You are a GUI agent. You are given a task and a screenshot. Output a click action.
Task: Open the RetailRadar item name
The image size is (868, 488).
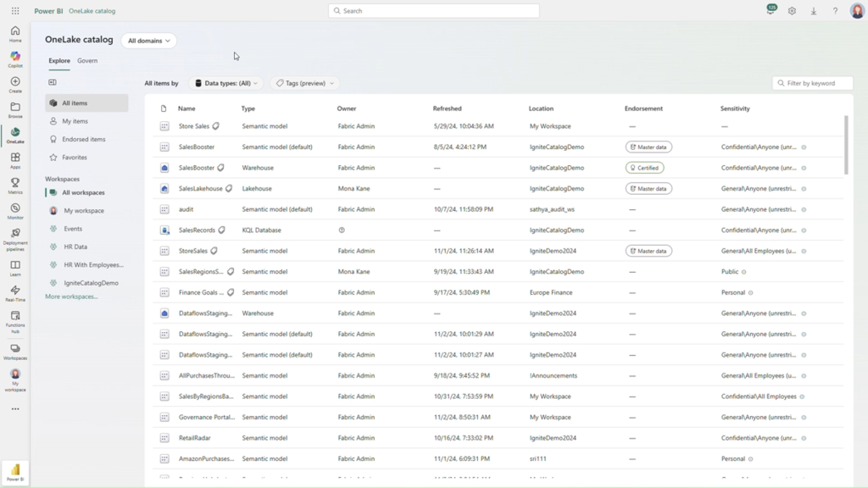click(195, 438)
